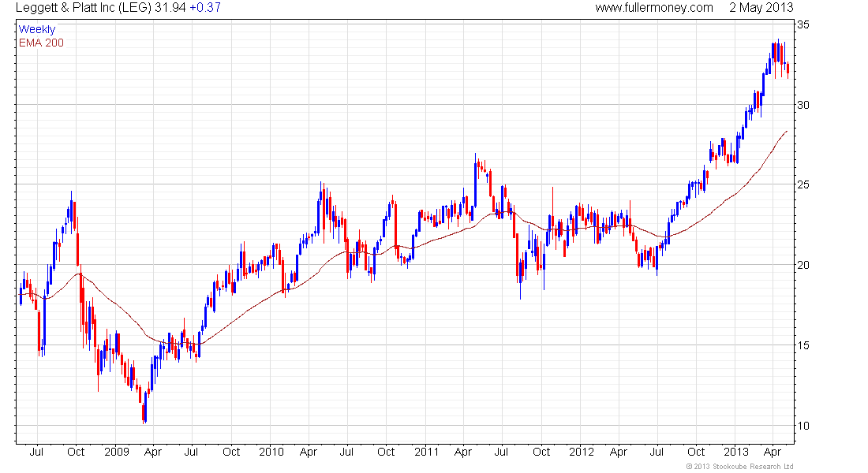Screen dimensions: 868x473
Task: Click the 2009 year marker on time axis
Action: (116, 452)
